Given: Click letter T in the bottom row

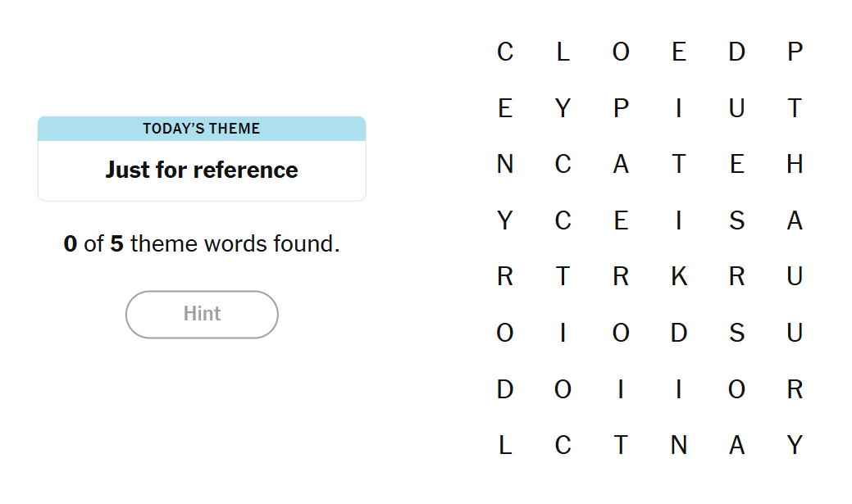Looking at the screenshot, I should pos(621,445).
